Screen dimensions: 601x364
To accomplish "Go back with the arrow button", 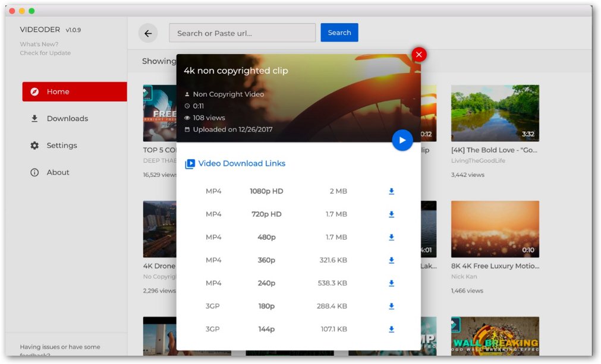I will coord(148,33).
